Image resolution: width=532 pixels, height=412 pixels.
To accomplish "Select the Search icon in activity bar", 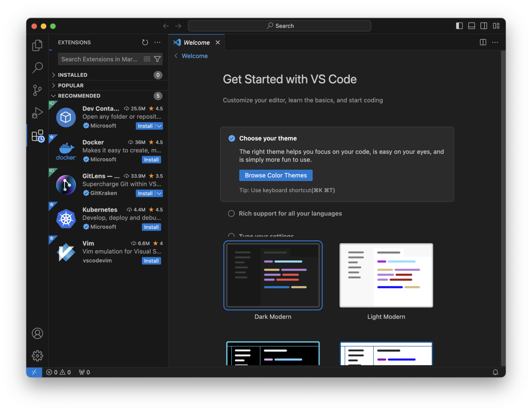I will (37, 68).
